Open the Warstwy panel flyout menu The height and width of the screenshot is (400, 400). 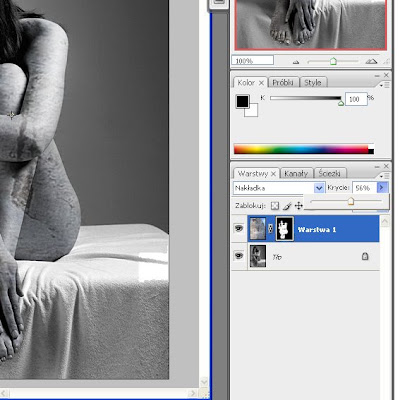pyautogui.click(x=385, y=176)
